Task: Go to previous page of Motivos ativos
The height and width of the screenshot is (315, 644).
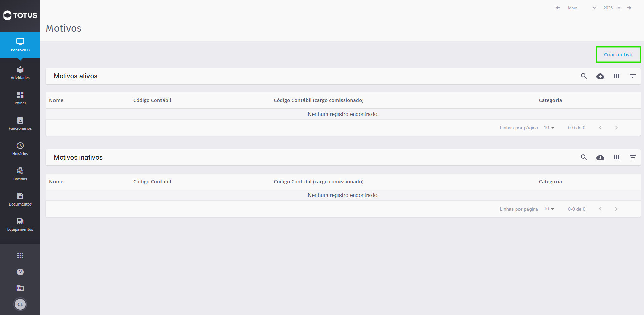Action: [x=600, y=128]
